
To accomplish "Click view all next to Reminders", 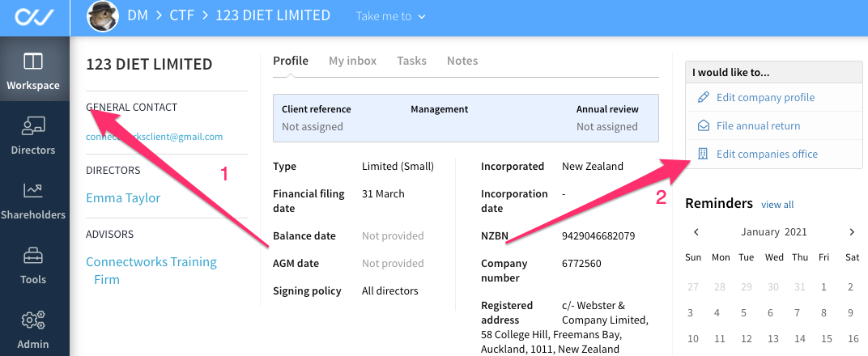I will 777,205.
